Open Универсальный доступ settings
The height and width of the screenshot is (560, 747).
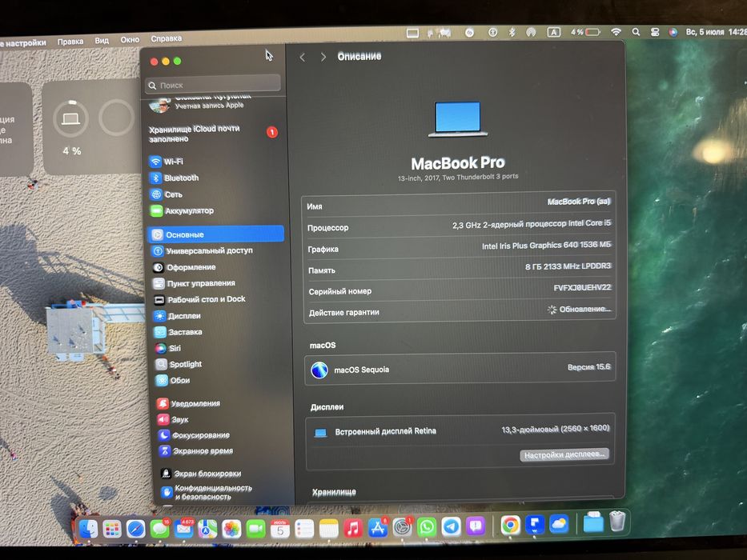tap(203, 250)
